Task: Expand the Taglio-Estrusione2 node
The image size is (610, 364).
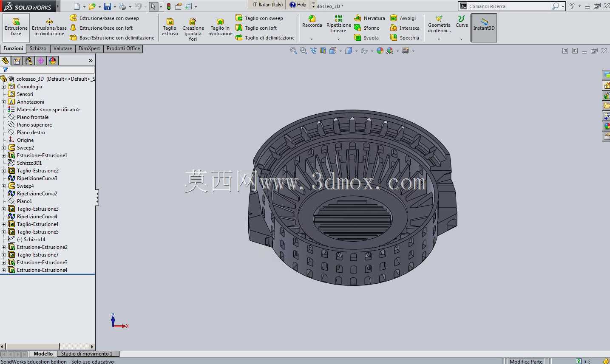Action: (x=4, y=171)
